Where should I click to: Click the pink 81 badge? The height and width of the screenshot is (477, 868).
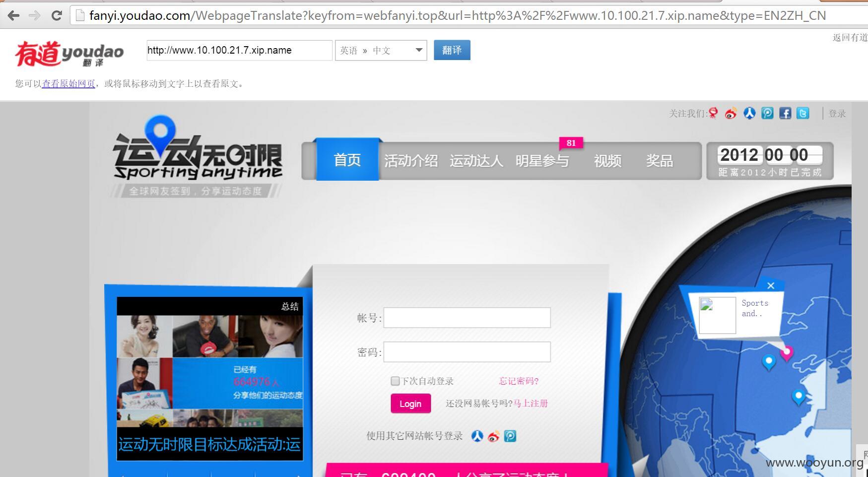click(571, 143)
